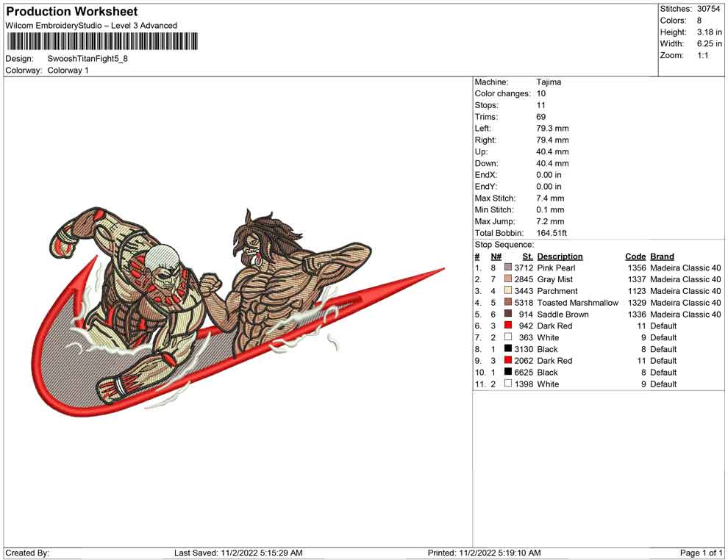
Task: Click the Toasted Marshmallow color swatch
Action: point(508,302)
